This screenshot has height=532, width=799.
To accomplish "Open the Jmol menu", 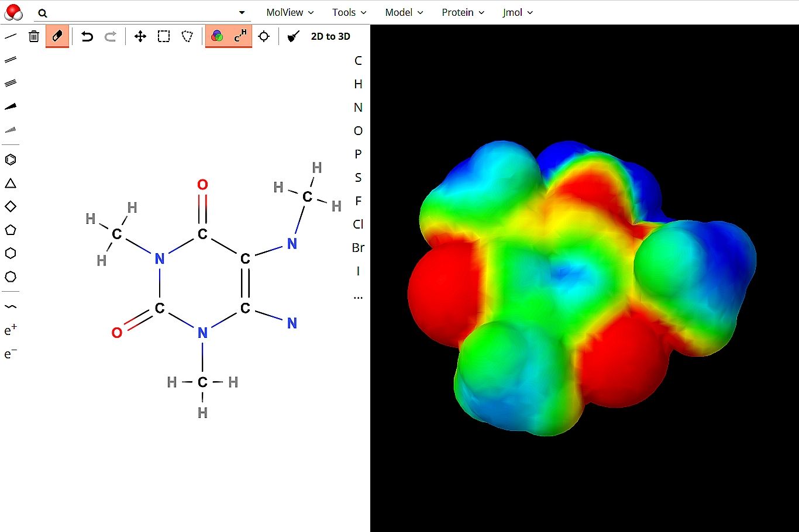I will [x=518, y=12].
